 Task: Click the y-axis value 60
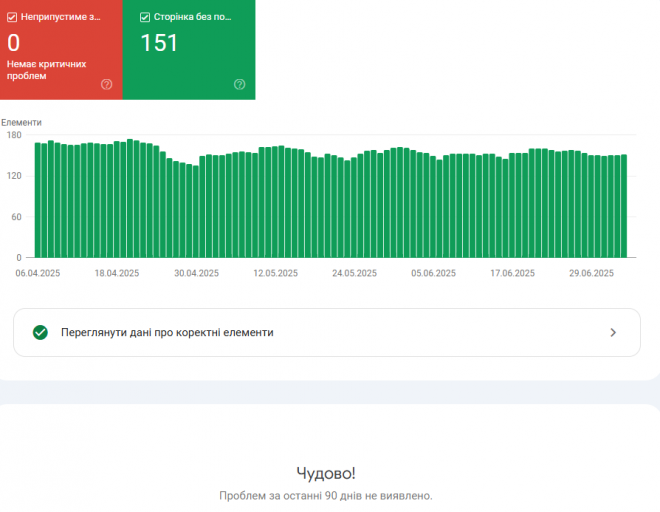click(x=16, y=217)
